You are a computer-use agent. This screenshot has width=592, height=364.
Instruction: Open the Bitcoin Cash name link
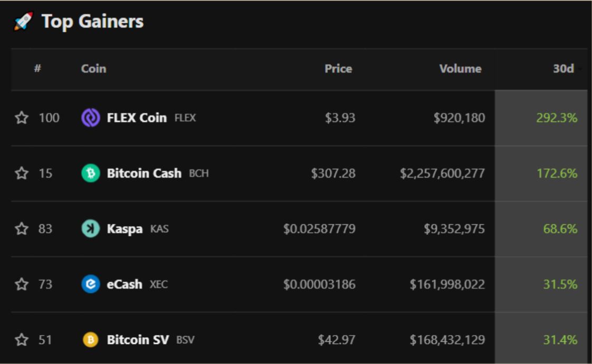144,174
